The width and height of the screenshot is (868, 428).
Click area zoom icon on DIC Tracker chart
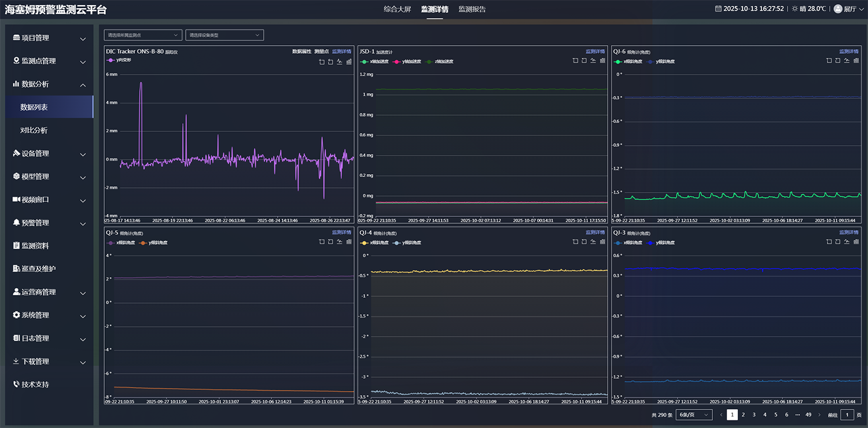tap(322, 62)
